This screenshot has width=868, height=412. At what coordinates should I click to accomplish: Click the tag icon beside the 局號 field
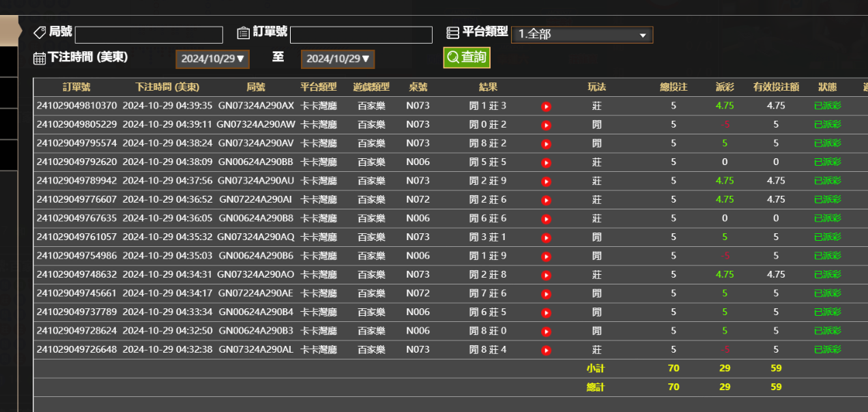[39, 31]
